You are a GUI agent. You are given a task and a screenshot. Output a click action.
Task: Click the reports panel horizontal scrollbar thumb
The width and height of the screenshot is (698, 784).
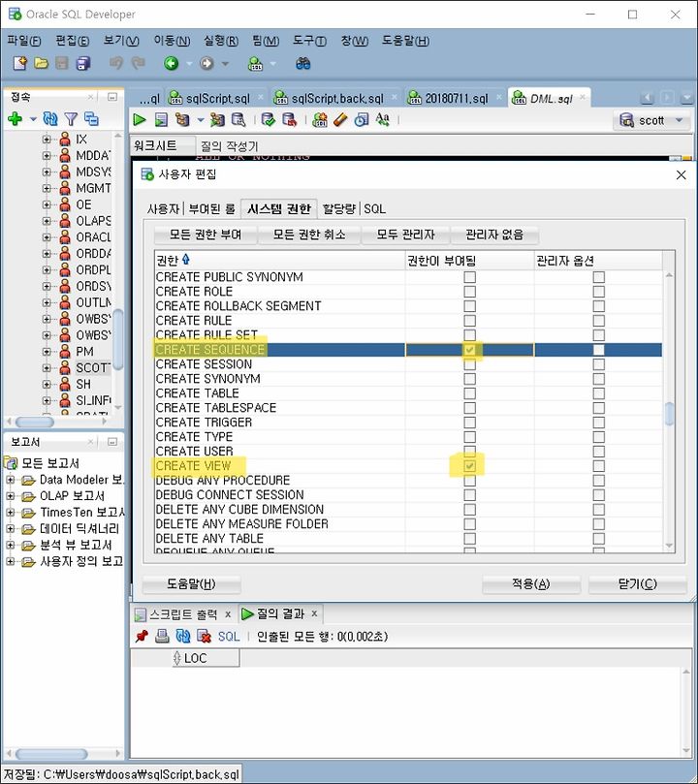click(51, 753)
